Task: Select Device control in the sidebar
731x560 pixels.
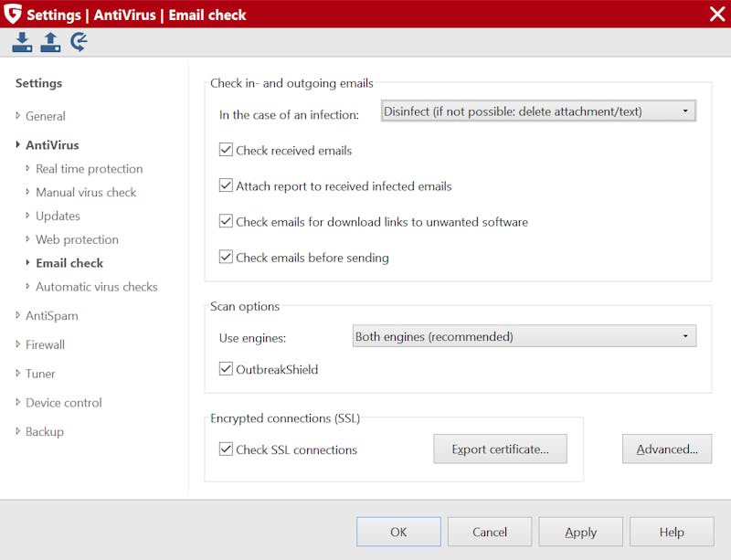Action: point(63,402)
